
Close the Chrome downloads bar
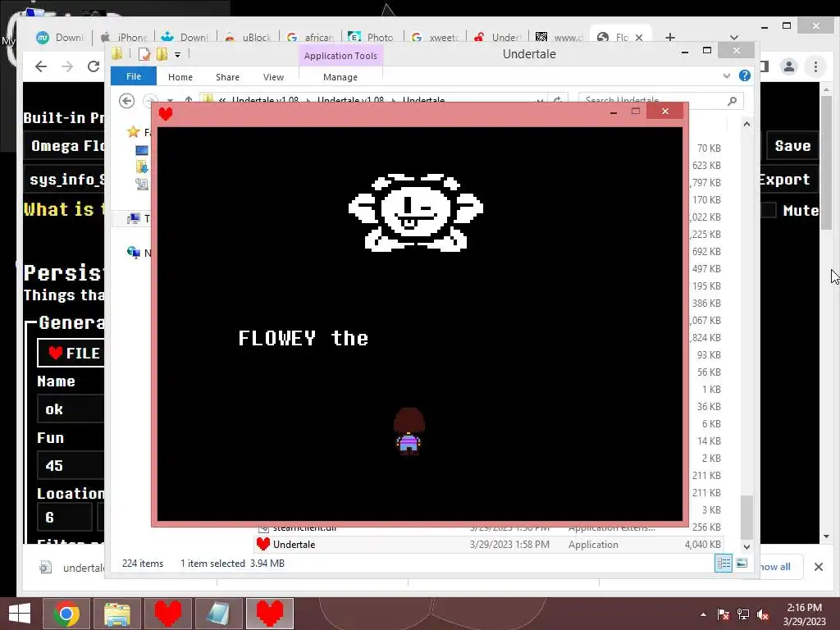(818, 567)
